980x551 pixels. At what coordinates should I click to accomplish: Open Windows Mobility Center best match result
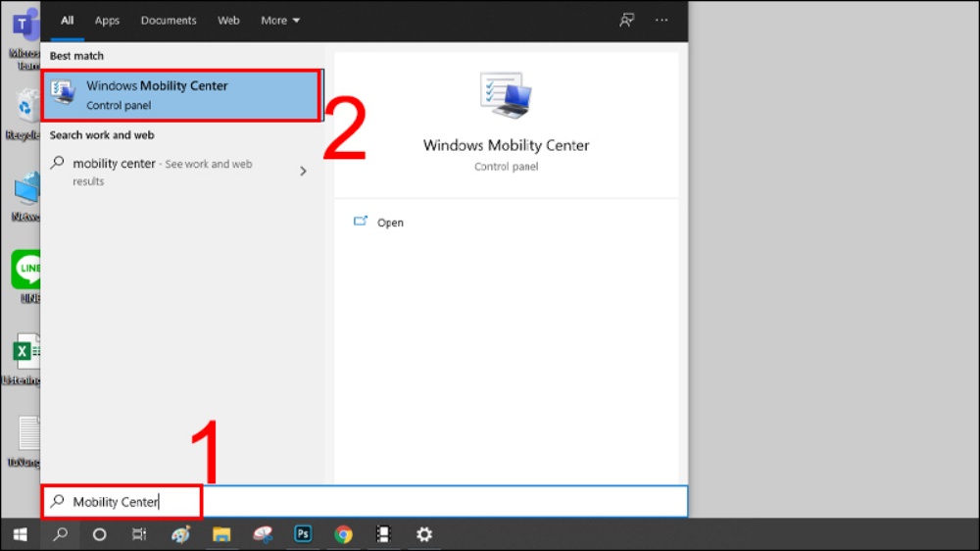[181, 95]
